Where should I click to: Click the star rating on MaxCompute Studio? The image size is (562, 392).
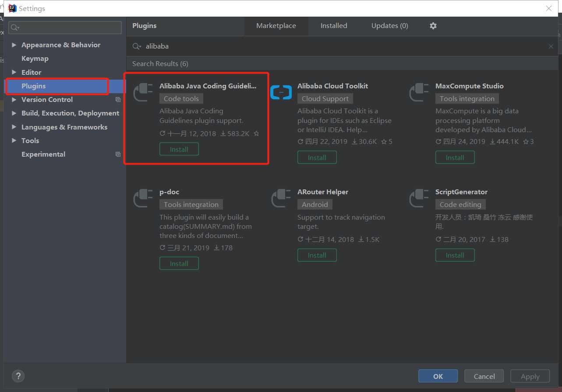pyautogui.click(x=528, y=142)
